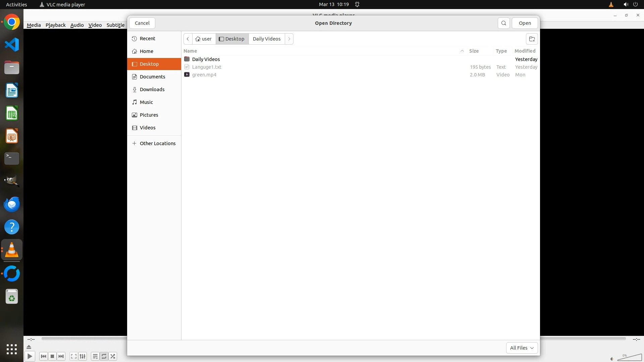Open Thunderbird from the Ubuntu dock
644x362 pixels.
pos(12,204)
